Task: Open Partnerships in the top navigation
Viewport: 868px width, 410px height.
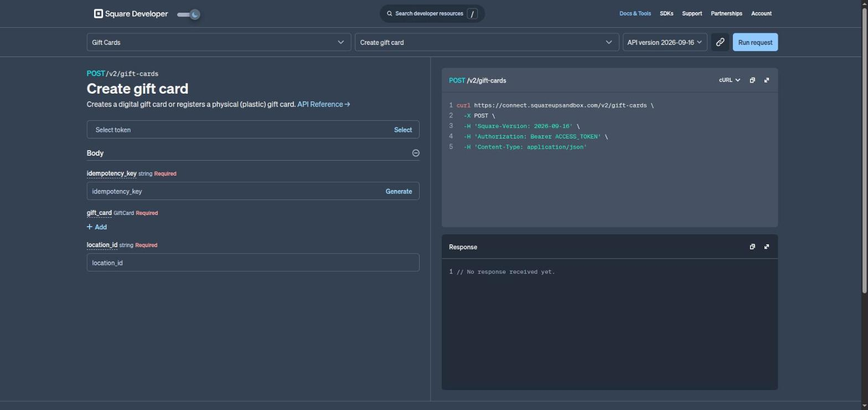Action: (x=726, y=13)
